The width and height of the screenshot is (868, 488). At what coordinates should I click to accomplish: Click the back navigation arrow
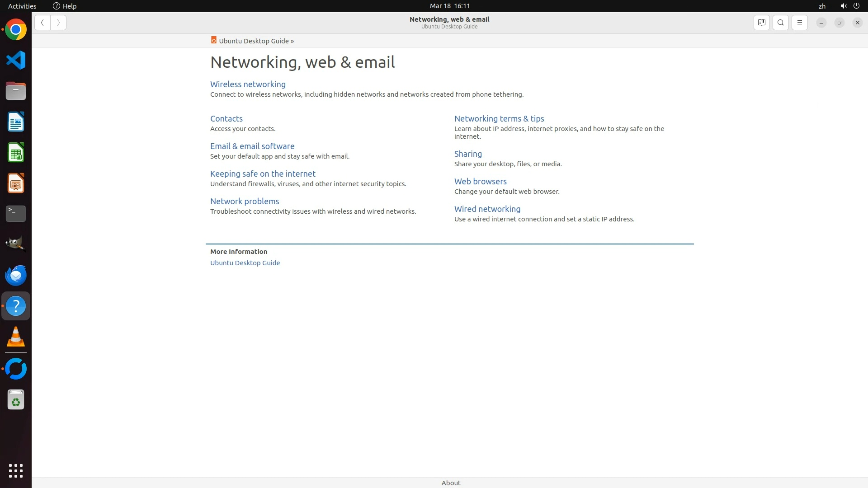click(x=42, y=23)
